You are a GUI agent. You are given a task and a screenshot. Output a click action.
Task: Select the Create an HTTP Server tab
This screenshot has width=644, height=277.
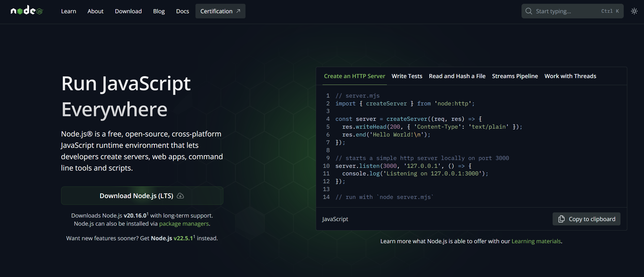(x=354, y=76)
